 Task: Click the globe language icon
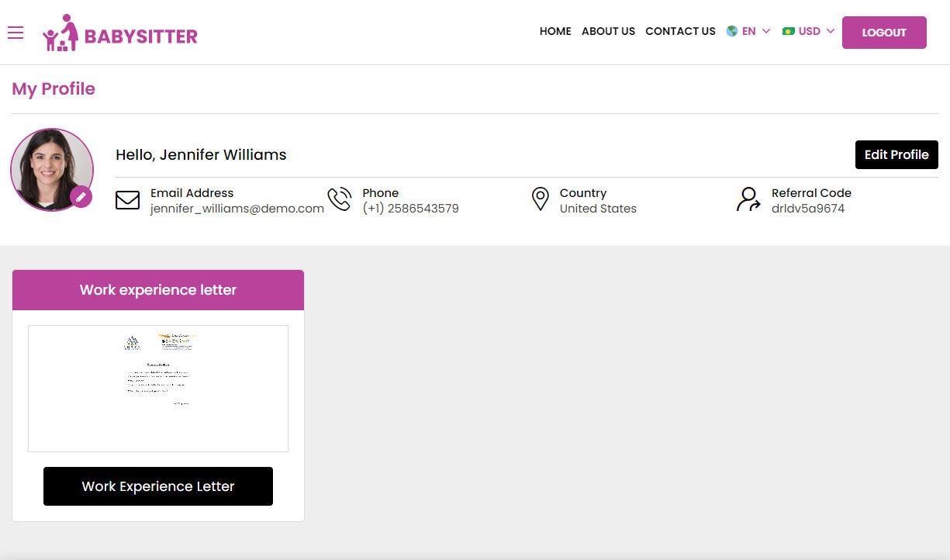pos(731,31)
